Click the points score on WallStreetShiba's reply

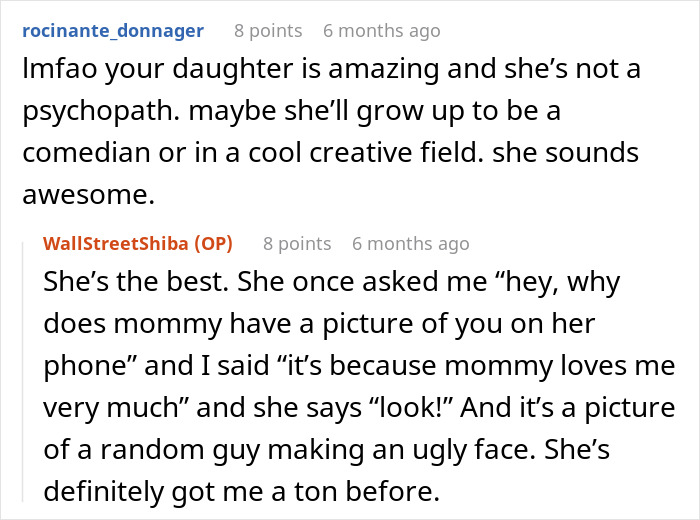[297, 243]
